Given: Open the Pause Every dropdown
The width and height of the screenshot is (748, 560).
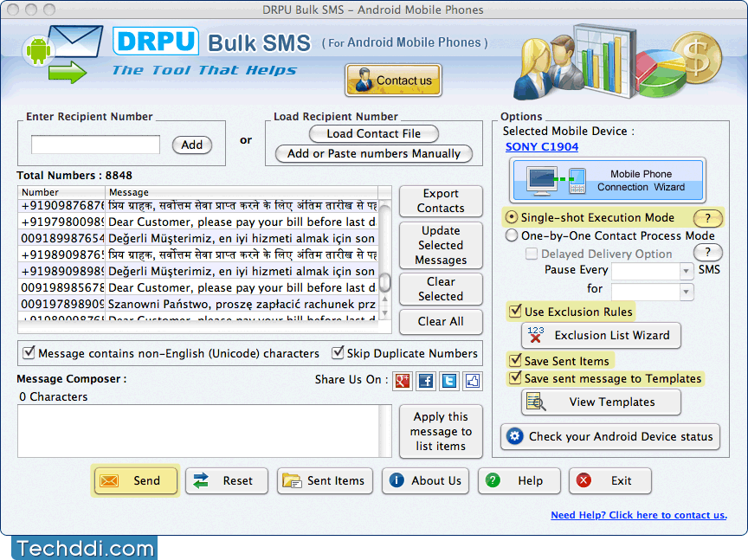Looking at the screenshot, I should pos(686,271).
